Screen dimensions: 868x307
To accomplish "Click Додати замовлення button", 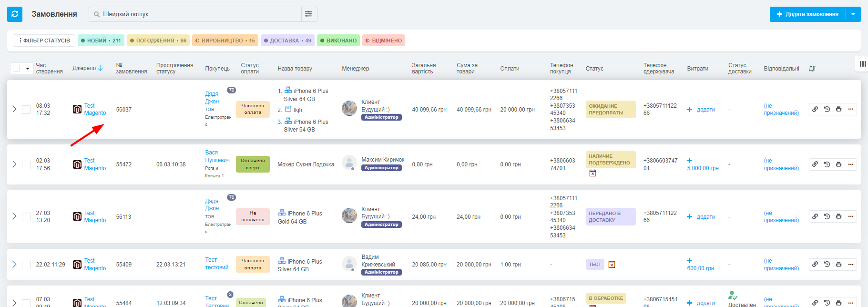I will click(x=807, y=14).
